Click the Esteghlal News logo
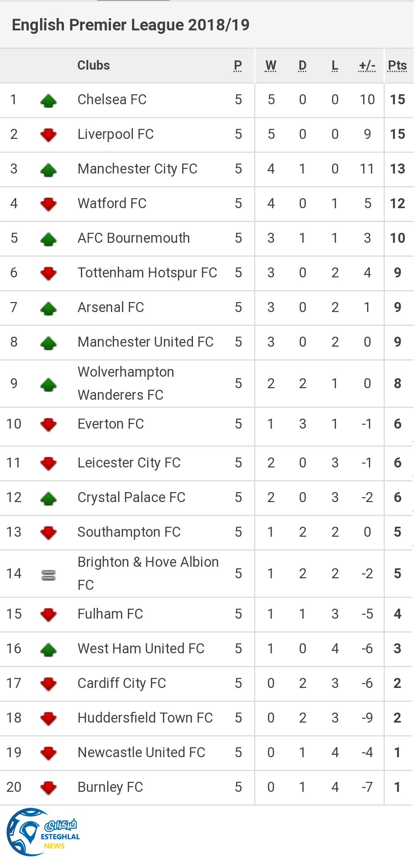This screenshot has width=416, height=868. coord(43,833)
